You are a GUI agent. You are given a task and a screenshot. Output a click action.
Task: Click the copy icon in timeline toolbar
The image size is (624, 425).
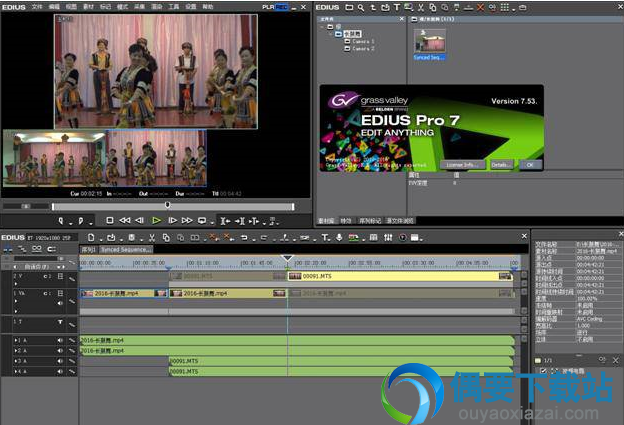tap(166, 238)
